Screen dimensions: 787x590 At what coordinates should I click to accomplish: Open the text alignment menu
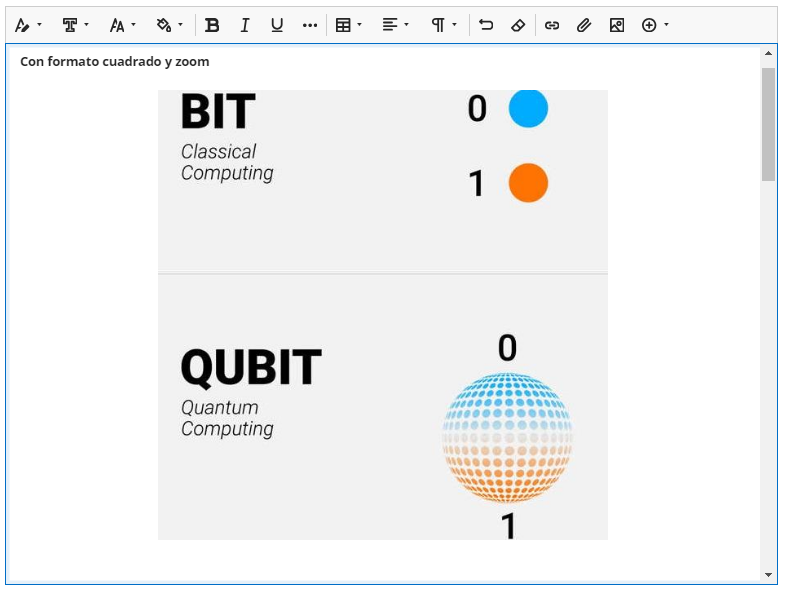(x=395, y=25)
